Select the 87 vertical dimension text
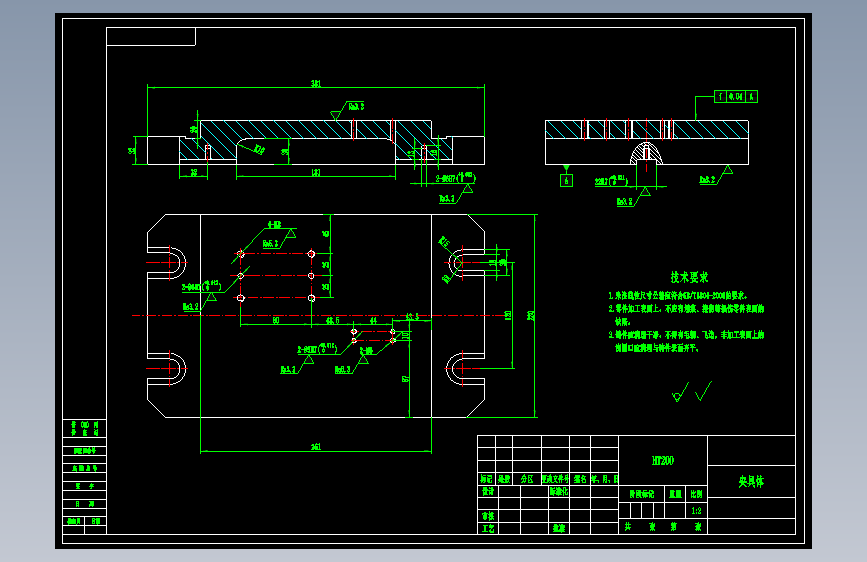The image size is (867, 562). point(405,378)
